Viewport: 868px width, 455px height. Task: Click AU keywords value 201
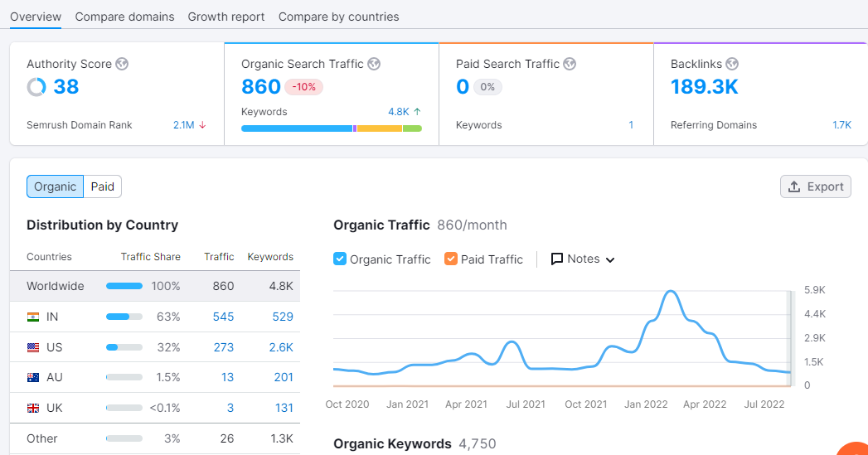point(284,377)
